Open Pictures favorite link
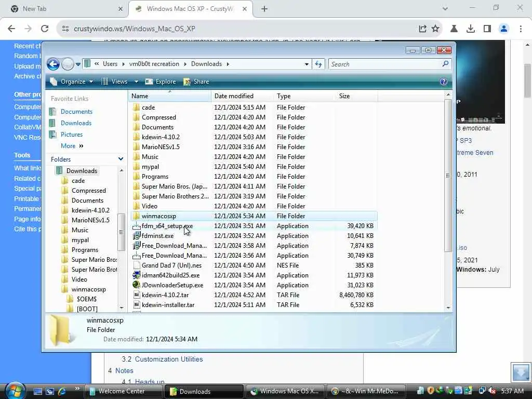Screen dimensions: 532x399 click(72, 135)
